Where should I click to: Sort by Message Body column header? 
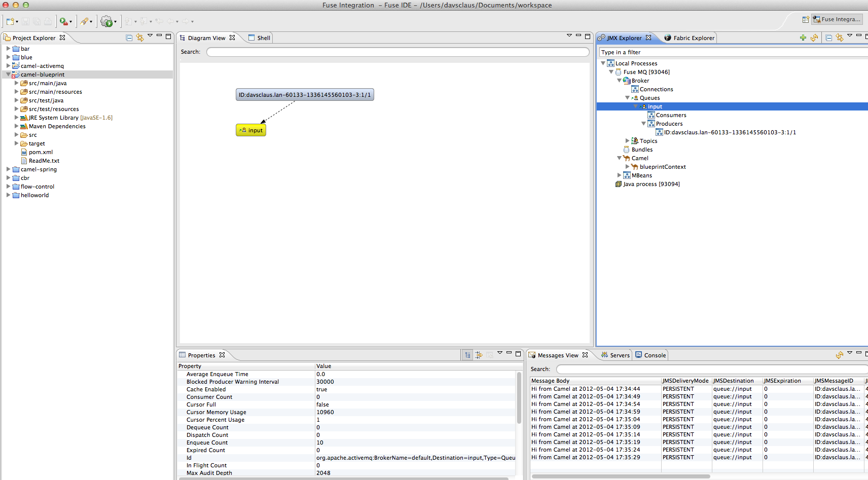[595, 381]
